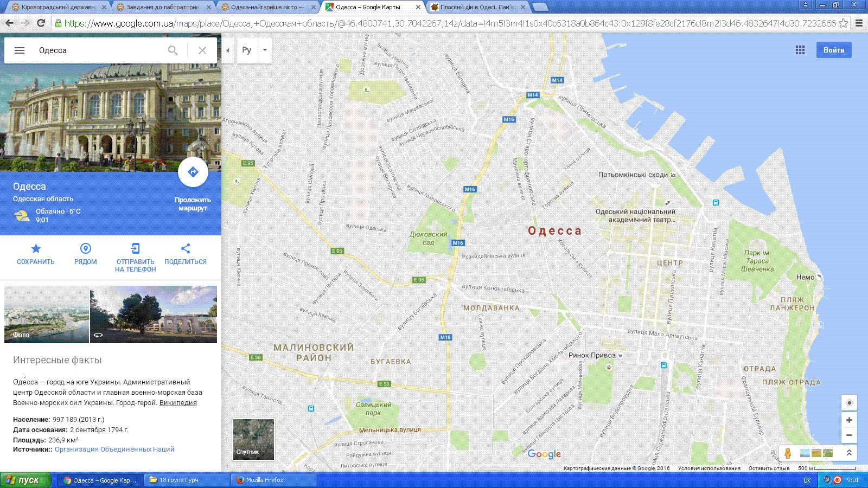
Task: Expand the input language dropdown arrow
Action: tap(265, 50)
